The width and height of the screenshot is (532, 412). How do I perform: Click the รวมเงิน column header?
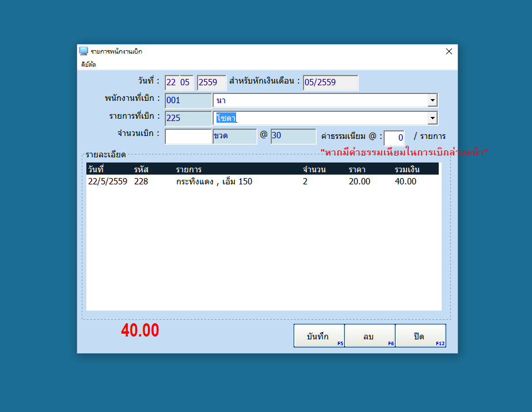(407, 169)
